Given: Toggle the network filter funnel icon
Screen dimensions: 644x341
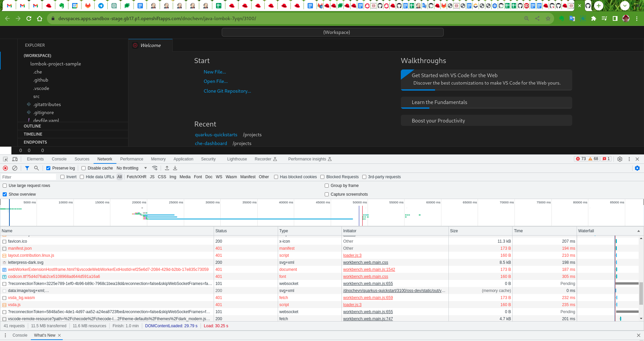Looking at the screenshot, I should click(27, 168).
